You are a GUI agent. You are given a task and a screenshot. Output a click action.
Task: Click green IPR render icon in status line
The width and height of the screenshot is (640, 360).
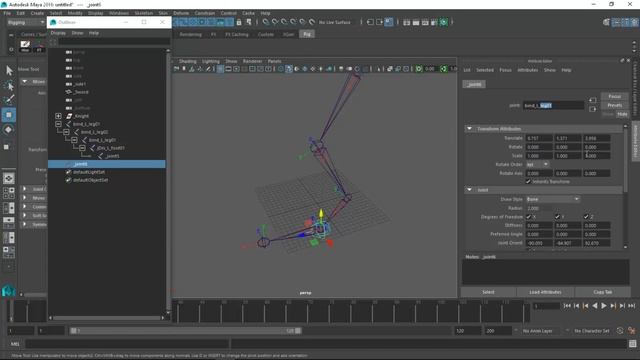[x=444, y=22]
